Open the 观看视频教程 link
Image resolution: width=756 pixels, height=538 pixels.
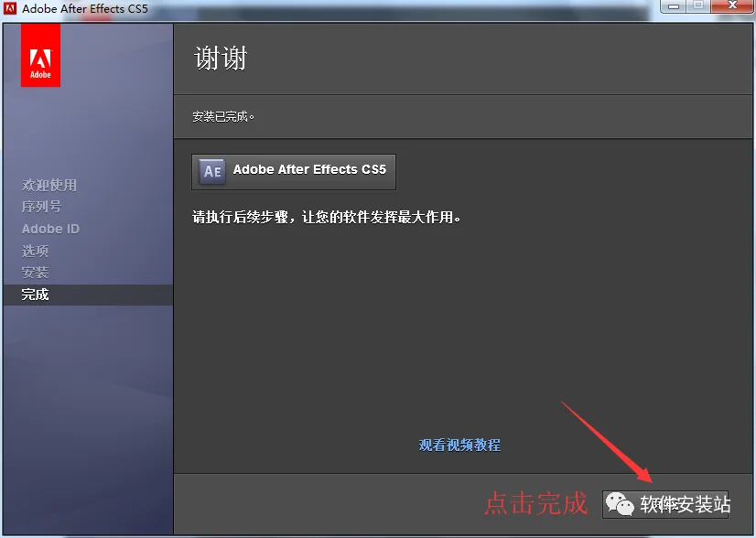coord(459,445)
